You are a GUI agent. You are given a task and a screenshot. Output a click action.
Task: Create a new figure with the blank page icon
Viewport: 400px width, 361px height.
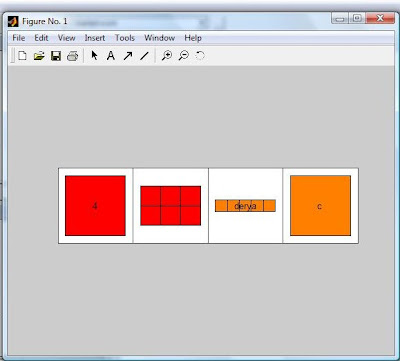tap(22, 56)
